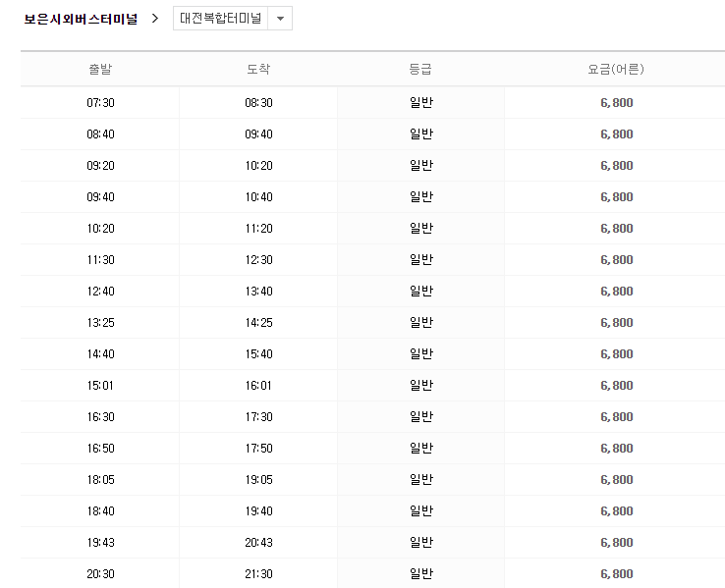Click the 출발 column header

click(100, 69)
